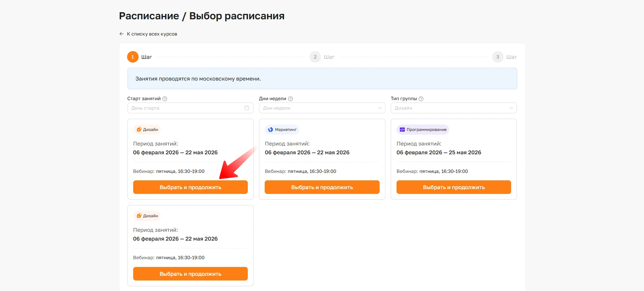The height and width of the screenshot is (291, 644).
Task: Click the Дизайн tag in first card
Action: coord(147,130)
